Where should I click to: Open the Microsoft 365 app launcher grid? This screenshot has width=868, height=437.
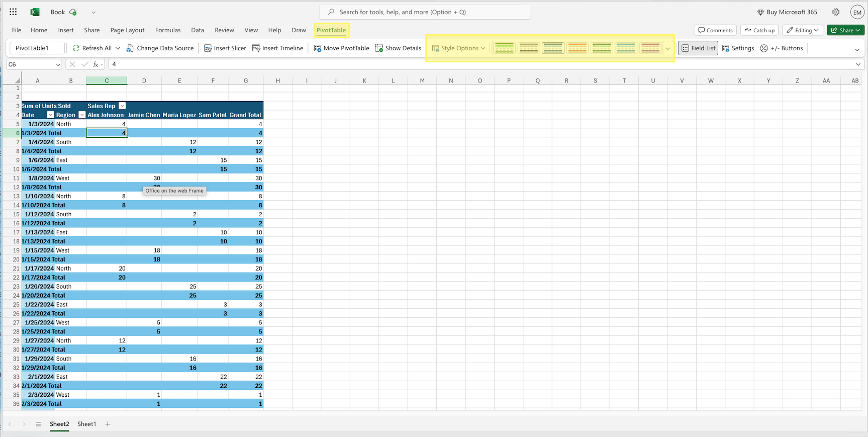[x=13, y=12]
